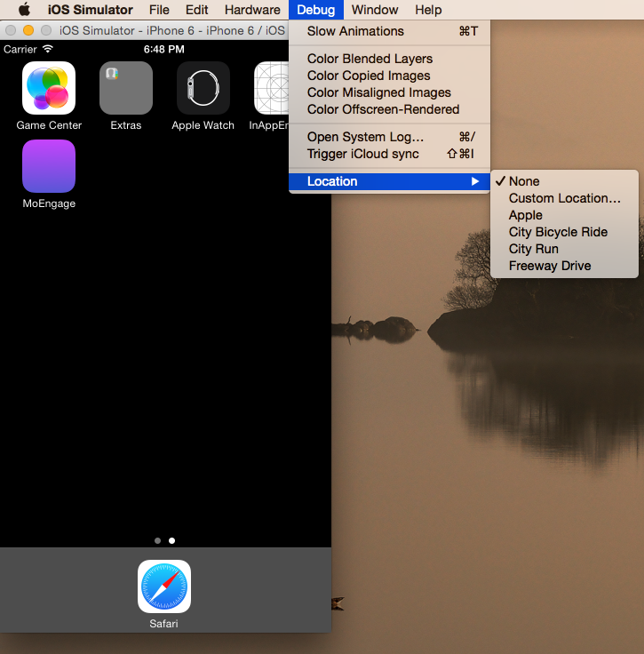Open the Game Center app icon
This screenshot has width=644, height=654.
[x=49, y=88]
